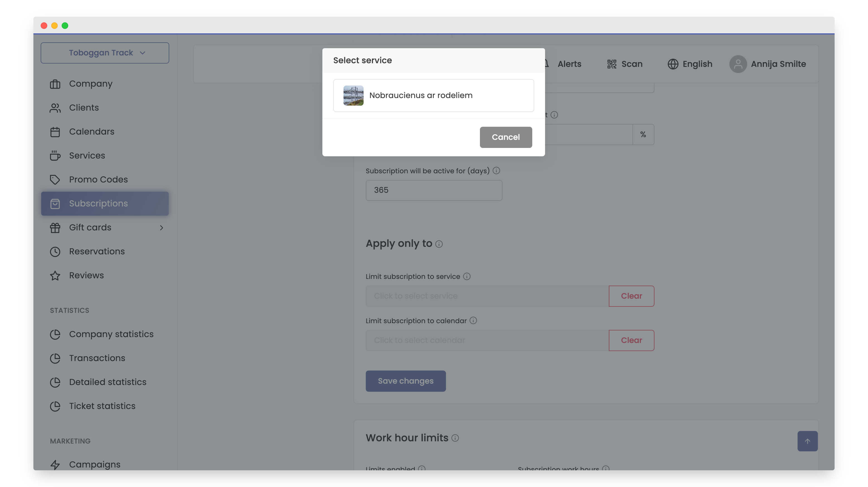Clear the limit subscription to service field
This screenshot has height=487, width=868.
click(x=631, y=296)
